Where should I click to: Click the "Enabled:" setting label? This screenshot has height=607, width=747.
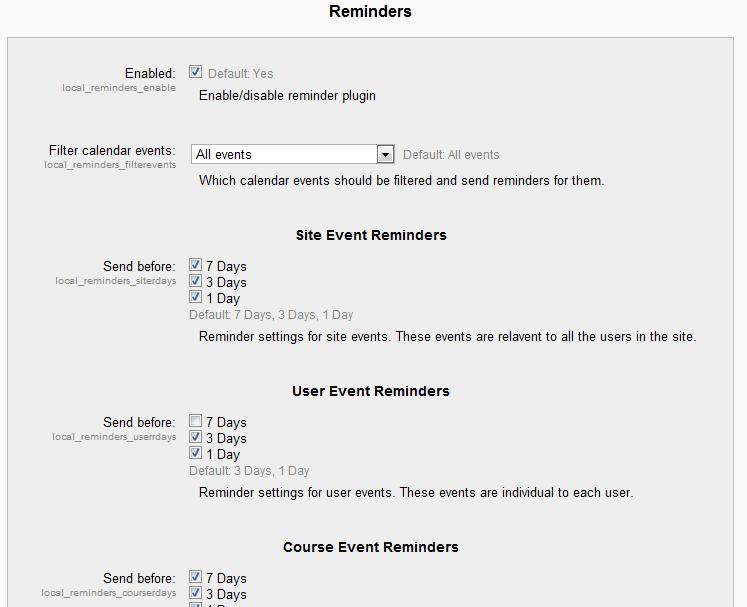150,73
